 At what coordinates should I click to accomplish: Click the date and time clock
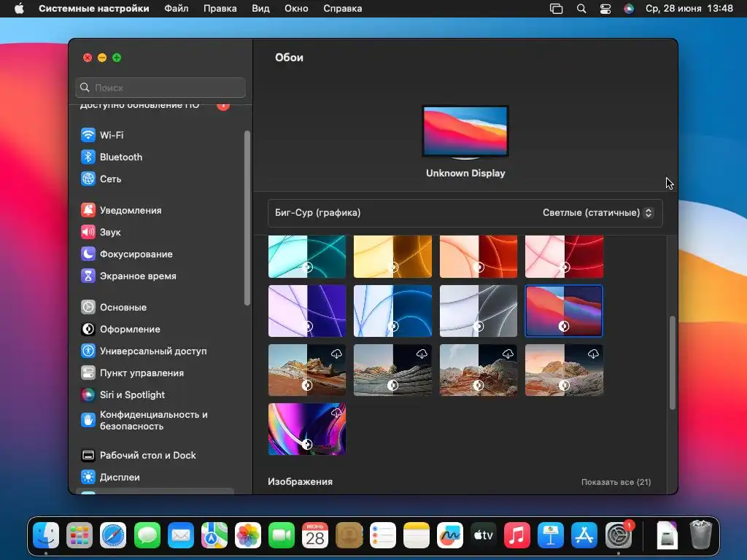pyautogui.click(x=689, y=9)
